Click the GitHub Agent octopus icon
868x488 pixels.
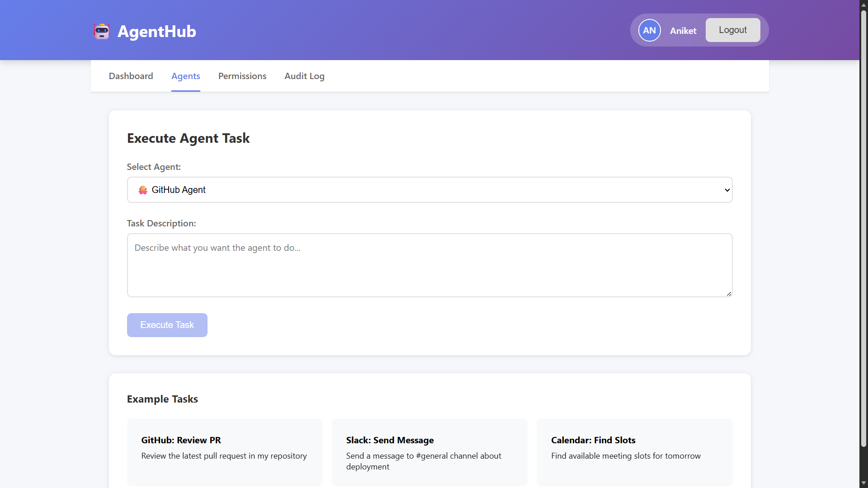click(143, 190)
